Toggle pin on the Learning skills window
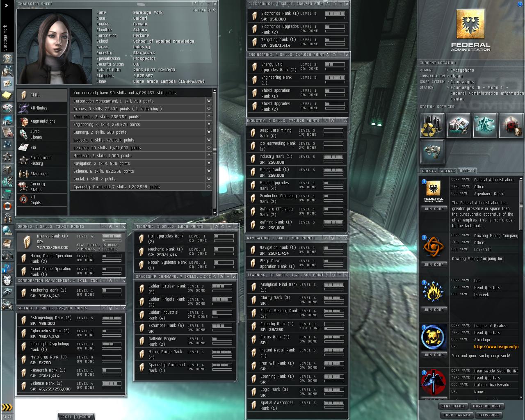The height and width of the screenshot is (420, 525). click(x=335, y=275)
